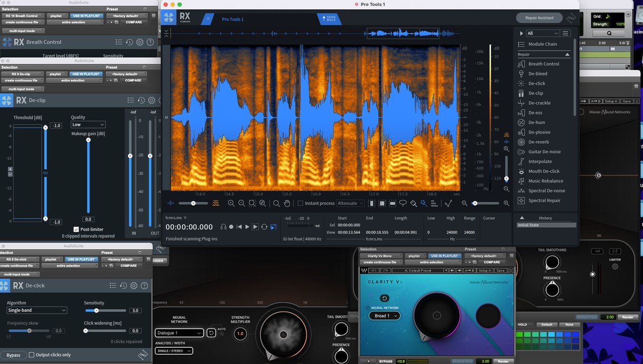Select the Lasso selection tool in RX

[403, 203]
